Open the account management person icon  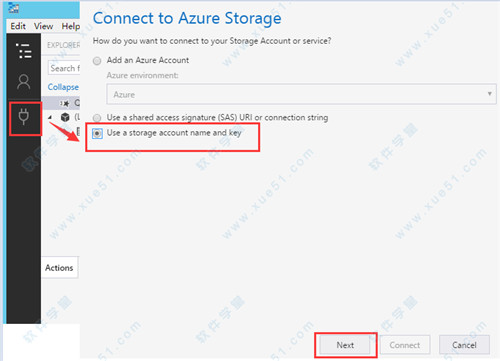click(x=24, y=82)
